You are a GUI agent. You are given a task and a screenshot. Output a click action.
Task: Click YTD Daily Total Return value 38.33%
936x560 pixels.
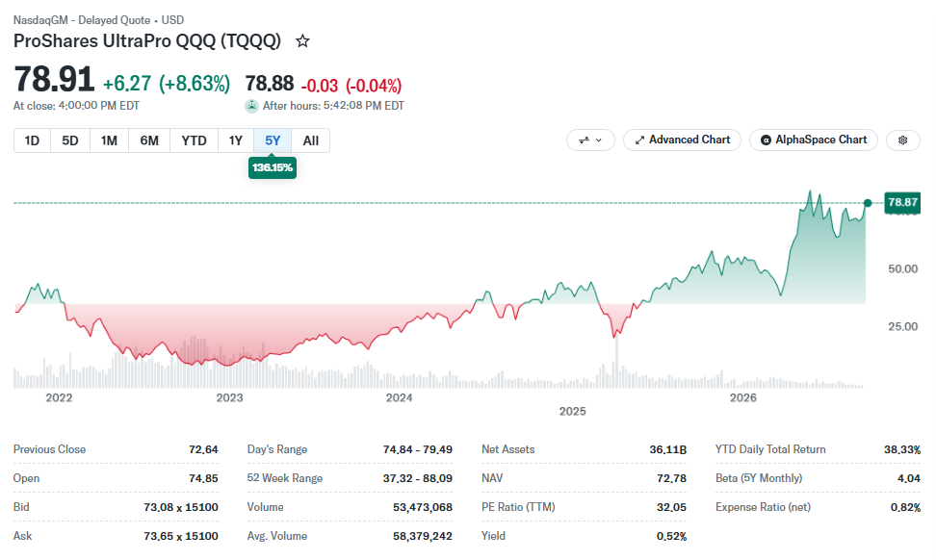[902, 449]
